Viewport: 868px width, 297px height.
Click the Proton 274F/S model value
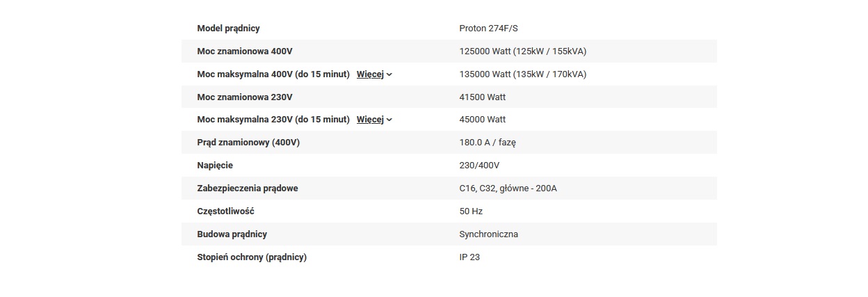click(x=488, y=29)
